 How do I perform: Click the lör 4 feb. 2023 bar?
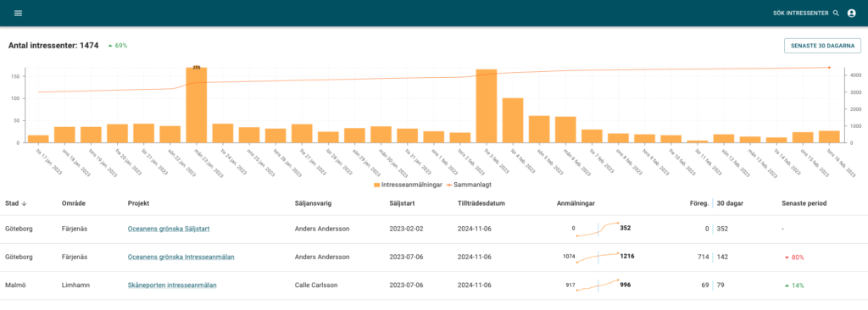513,120
